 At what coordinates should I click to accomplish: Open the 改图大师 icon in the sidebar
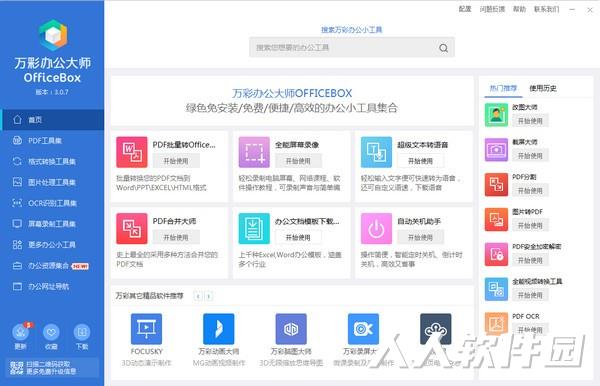tap(496, 115)
